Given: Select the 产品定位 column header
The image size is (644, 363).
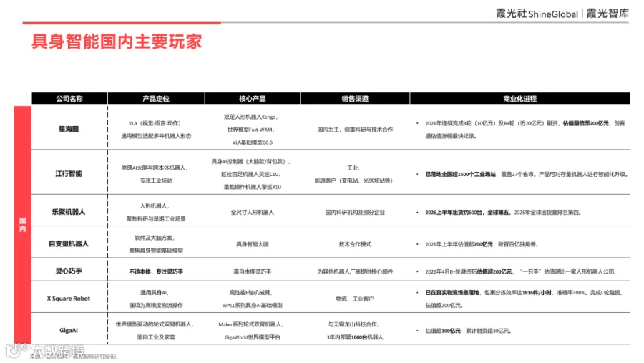Looking at the screenshot, I should [x=156, y=99].
